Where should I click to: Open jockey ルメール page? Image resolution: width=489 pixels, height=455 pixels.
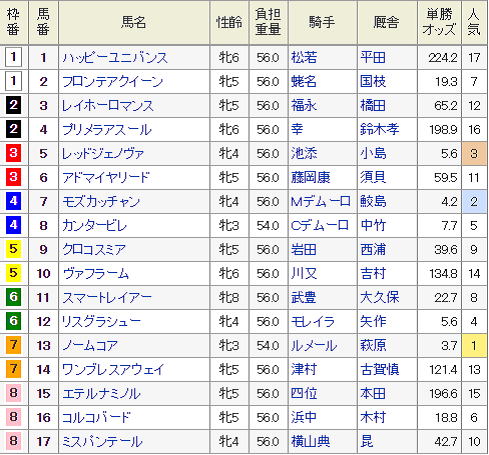314,346
